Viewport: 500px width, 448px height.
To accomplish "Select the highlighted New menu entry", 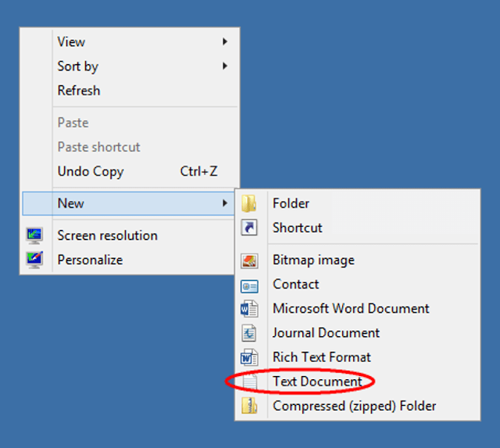I will pos(128,203).
